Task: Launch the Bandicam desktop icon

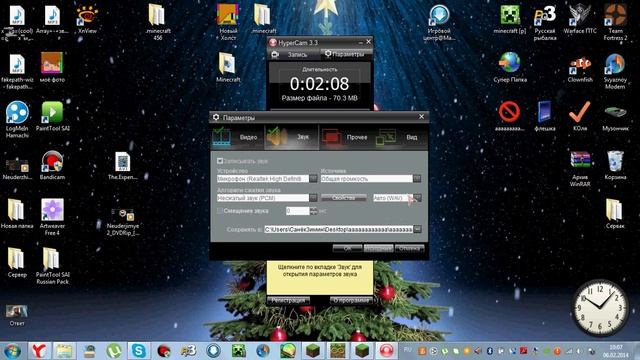Action: tap(52, 165)
